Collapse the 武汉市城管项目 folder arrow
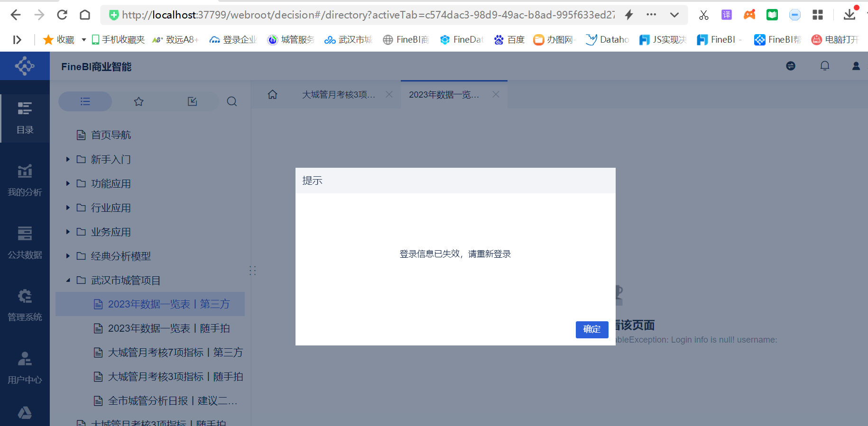868x426 pixels. click(x=68, y=280)
